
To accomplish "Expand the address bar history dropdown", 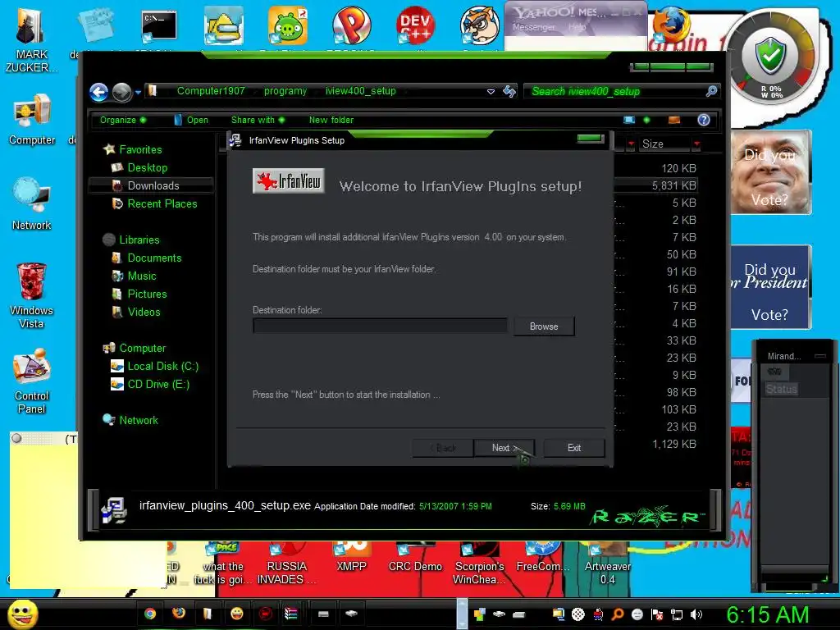I will point(491,92).
